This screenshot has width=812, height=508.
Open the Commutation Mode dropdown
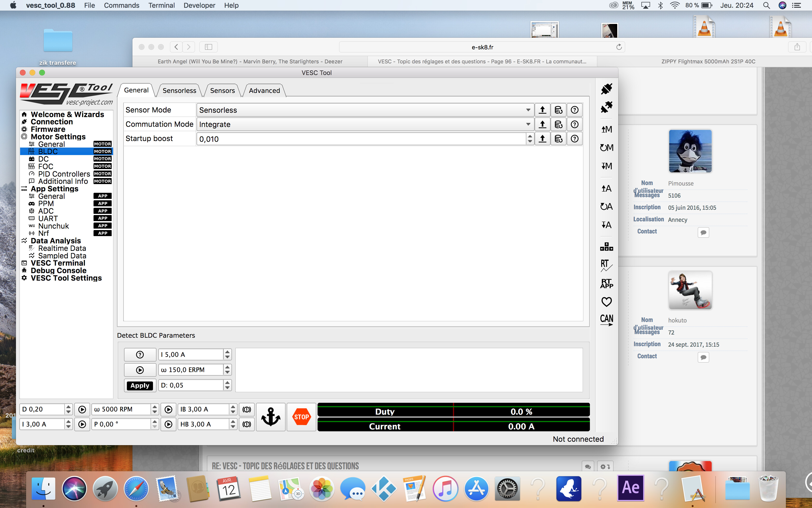(365, 125)
